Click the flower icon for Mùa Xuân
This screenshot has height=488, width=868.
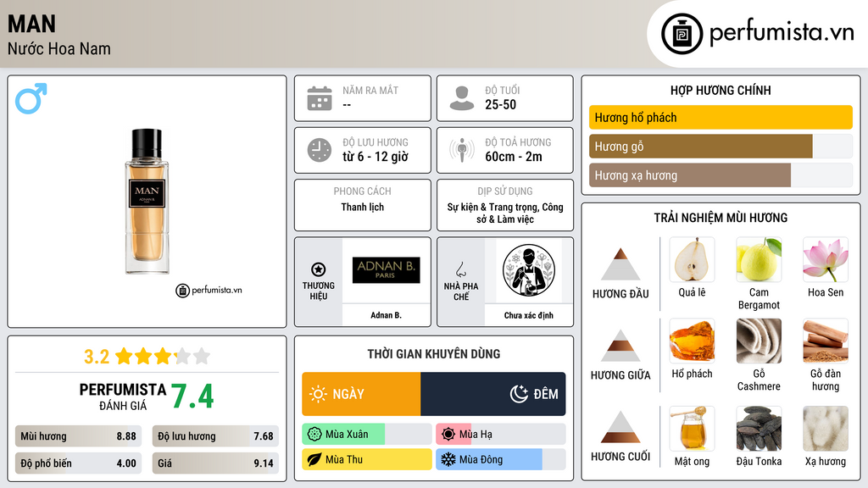(x=314, y=435)
